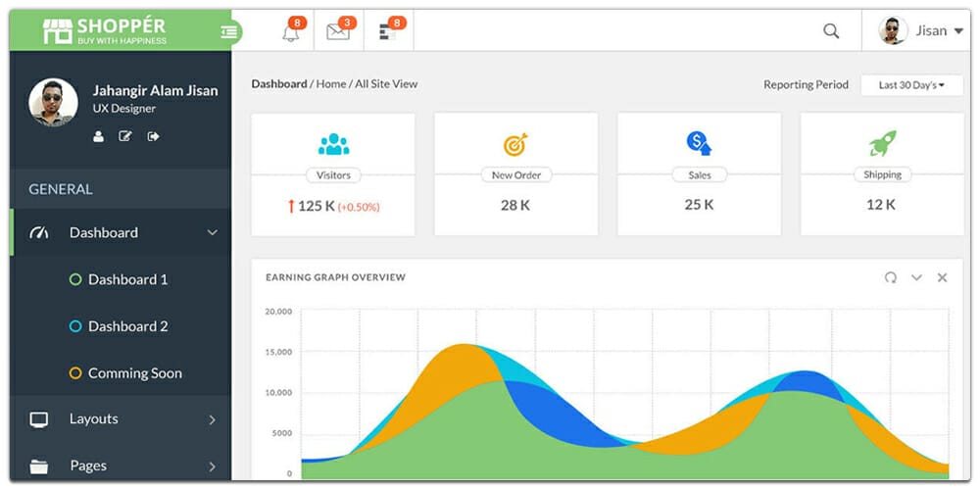Click the New Order label pill

point(516,175)
